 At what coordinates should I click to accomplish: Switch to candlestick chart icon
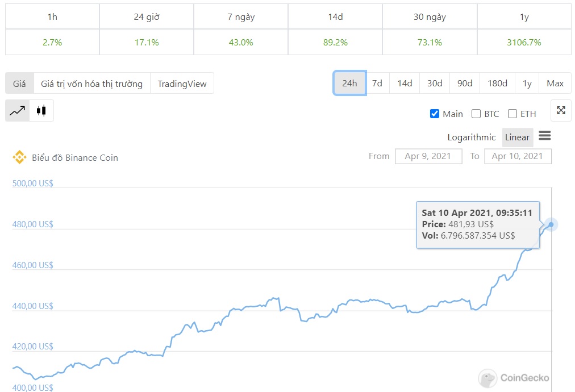[41, 110]
